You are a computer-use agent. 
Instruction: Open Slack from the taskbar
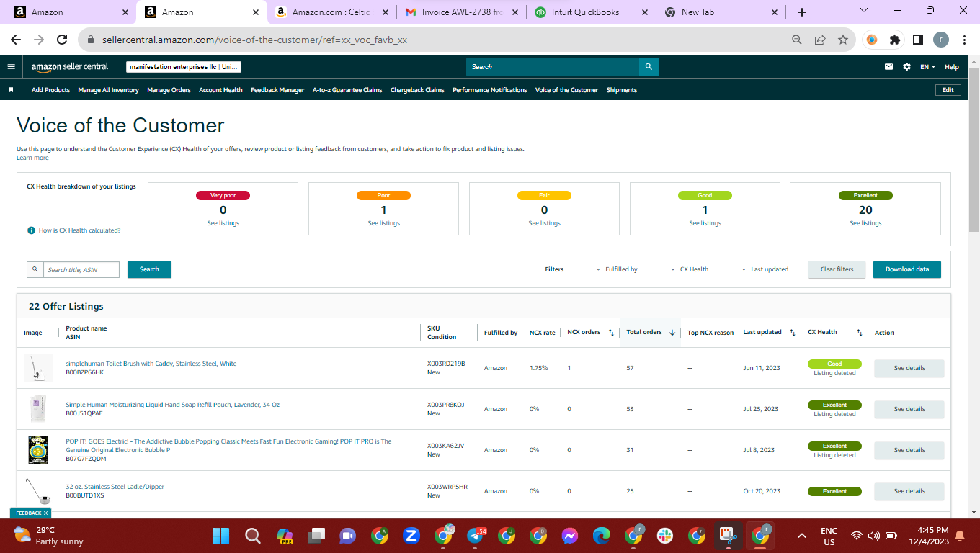(664, 536)
